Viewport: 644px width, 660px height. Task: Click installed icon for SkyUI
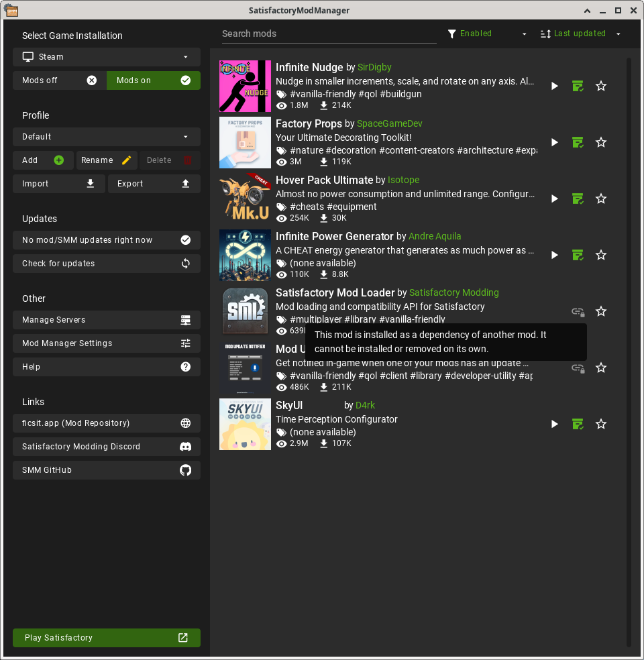coord(578,425)
